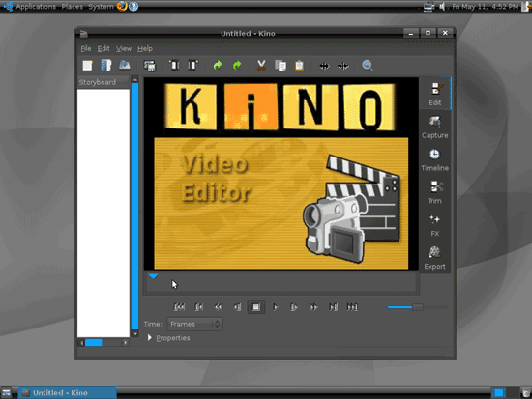Image resolution: width=532 pixels, height=399 pixels.
Task: Select the Trim mode icon
Action: coord(435,192)
